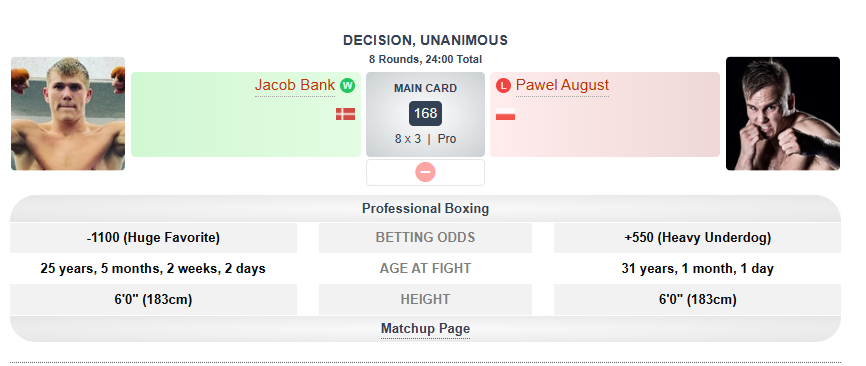Click Jacob Bank's profile photo
This screenshot has height=366, width=866.
pos(68,114)
